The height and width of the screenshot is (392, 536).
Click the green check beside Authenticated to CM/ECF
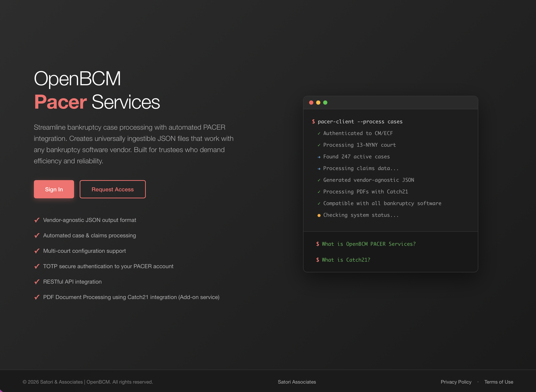click(x=319, y=134)
